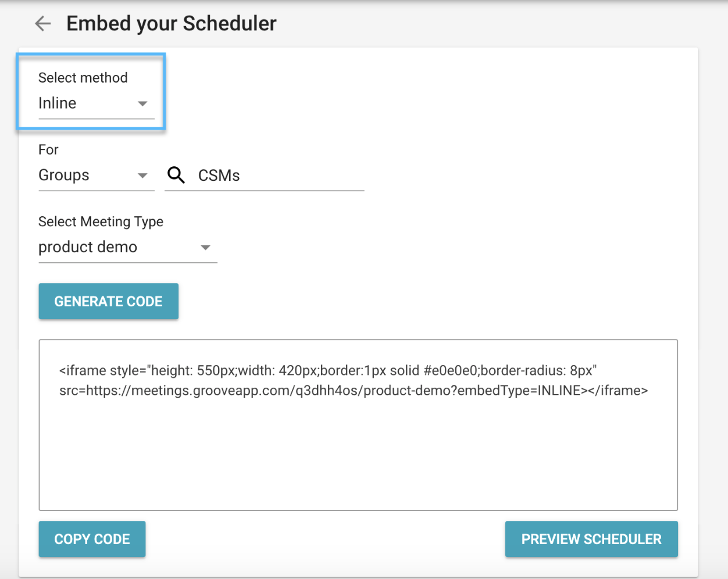Click the Embed your Scheduler heading
This screenshot has height=579, width=728.
tap(172, 24)
